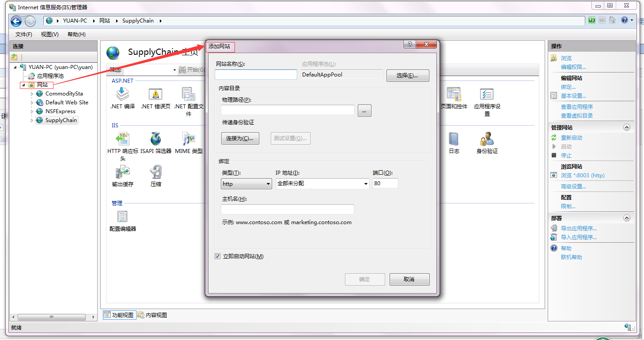The image size is (644, 340).
Task: Open the ISAPI 筛选器 icon
Action: coord(155,139)
